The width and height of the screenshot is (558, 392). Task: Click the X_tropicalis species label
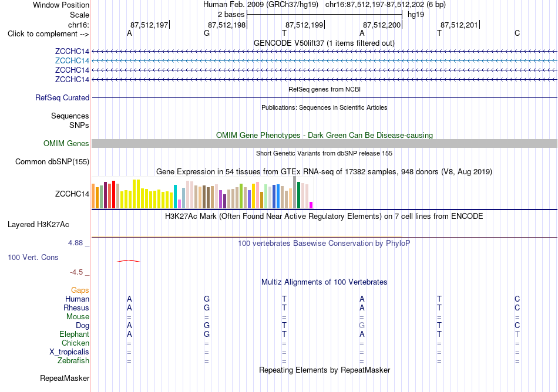(69, 352)
